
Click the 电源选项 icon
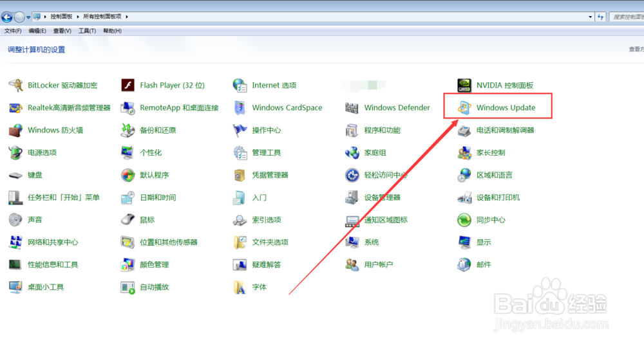[15, 152]
